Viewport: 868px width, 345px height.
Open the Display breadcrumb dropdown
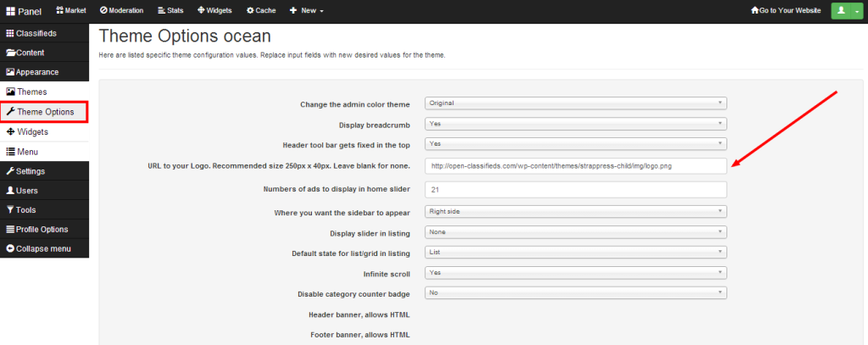(575, 124)
